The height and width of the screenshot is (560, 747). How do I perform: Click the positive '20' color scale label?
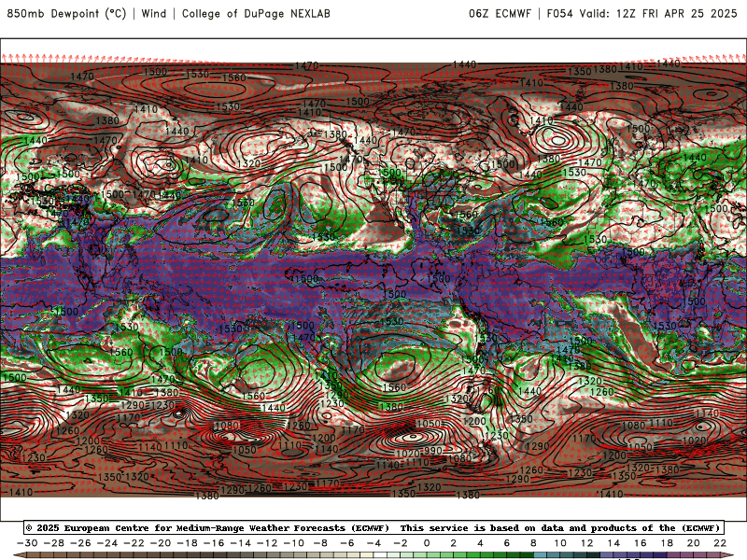click(694, 543)
